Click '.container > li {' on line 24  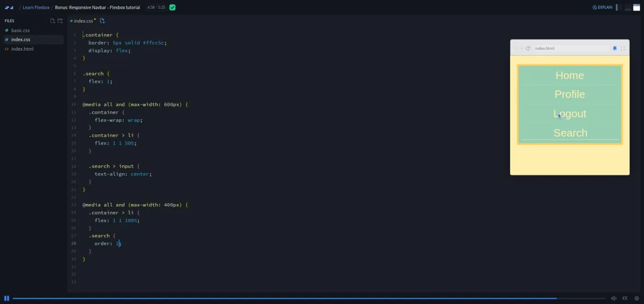[x=114, y=213]
